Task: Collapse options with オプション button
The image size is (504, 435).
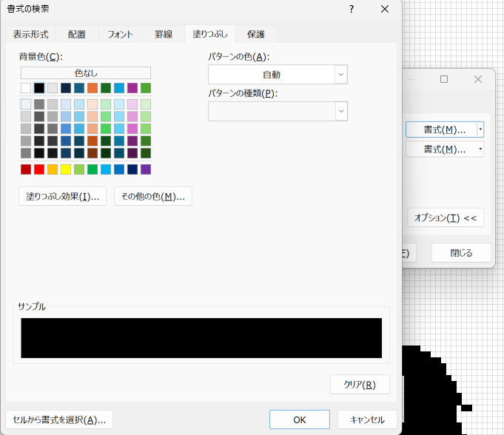Action: pos(445,217)
